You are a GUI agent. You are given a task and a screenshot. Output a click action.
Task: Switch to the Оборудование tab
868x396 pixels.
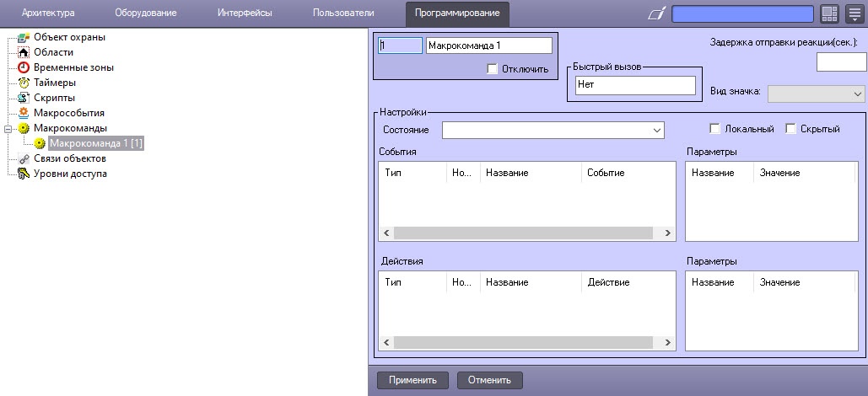145,13
